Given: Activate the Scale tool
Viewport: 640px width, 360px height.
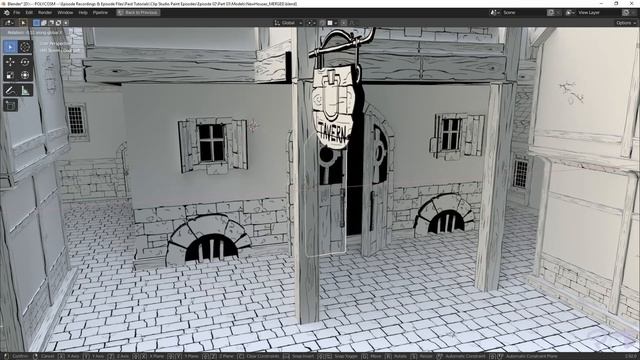Looking at the screenshot, I should pos(10,75).
